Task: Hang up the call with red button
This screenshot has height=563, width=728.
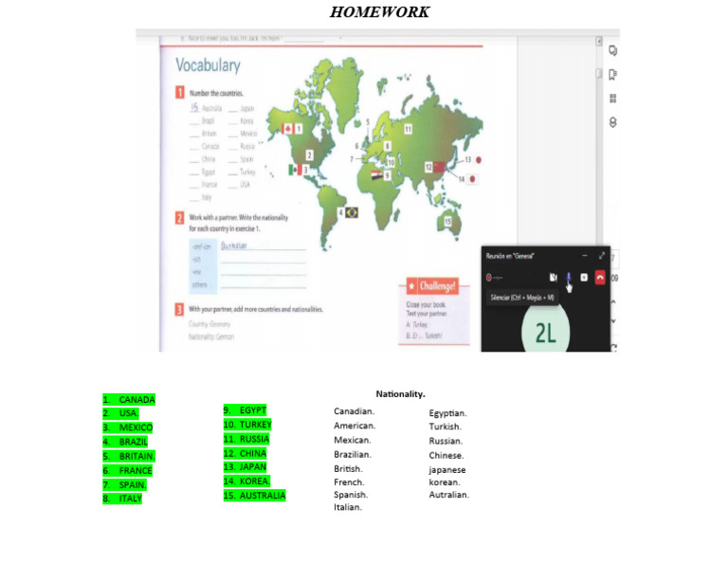Action: point(600,278)
